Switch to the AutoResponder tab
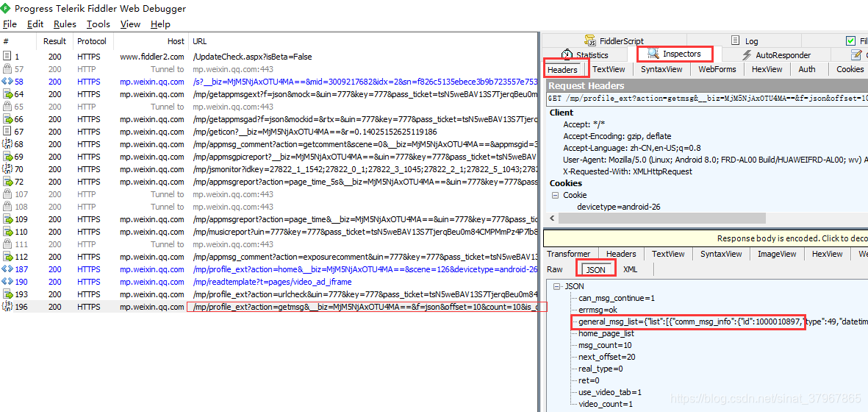This screenshot has width=868, height=412. pyautogui.click(x=775, y=55)
